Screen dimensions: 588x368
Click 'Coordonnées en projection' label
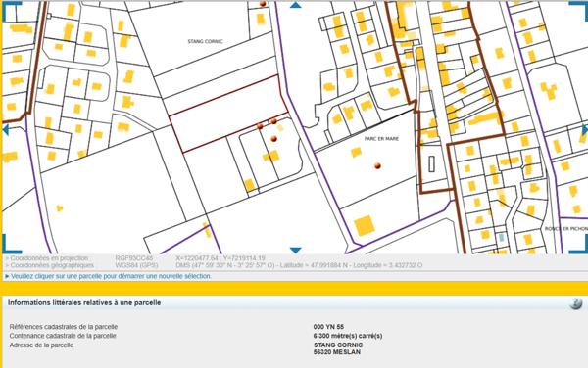pos(49,258)
